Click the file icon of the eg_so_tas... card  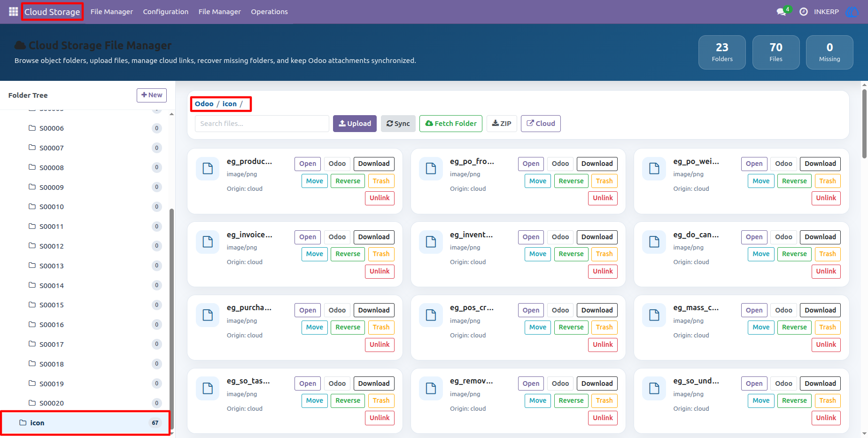coord(208,388)
